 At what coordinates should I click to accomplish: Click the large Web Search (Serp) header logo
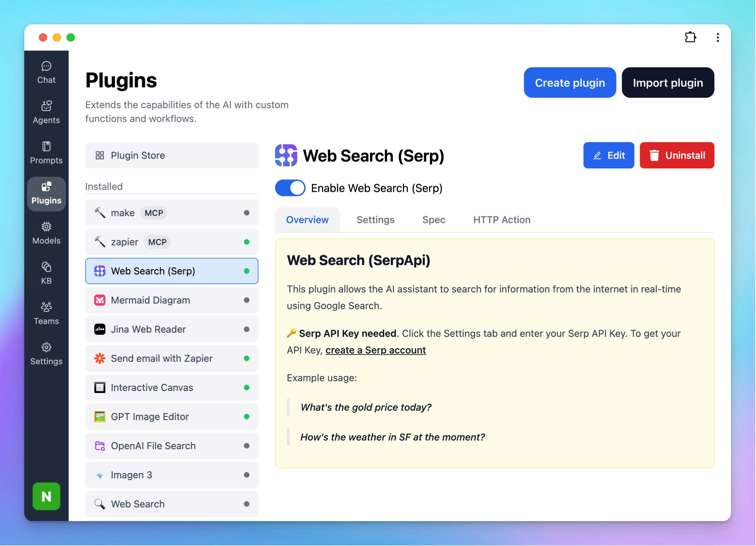pyautogui.click(x=286, y=155)
